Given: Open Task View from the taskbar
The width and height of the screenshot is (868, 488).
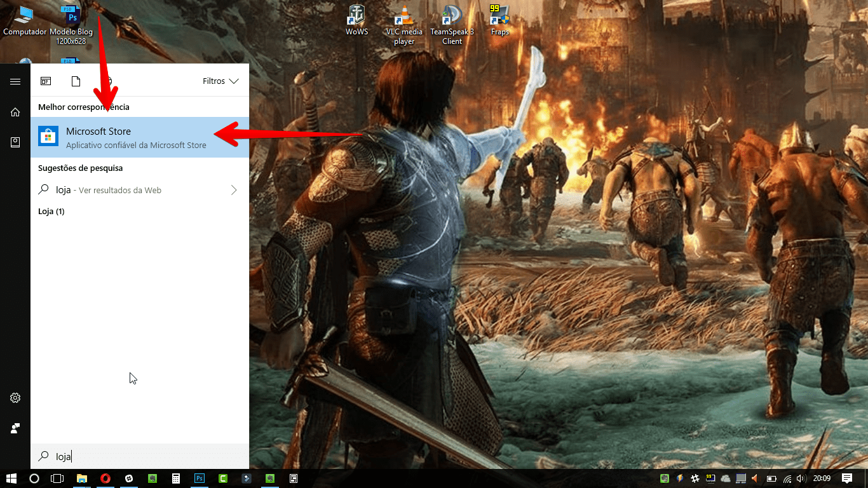Looking at the screenshot, I should coord(57,478).
